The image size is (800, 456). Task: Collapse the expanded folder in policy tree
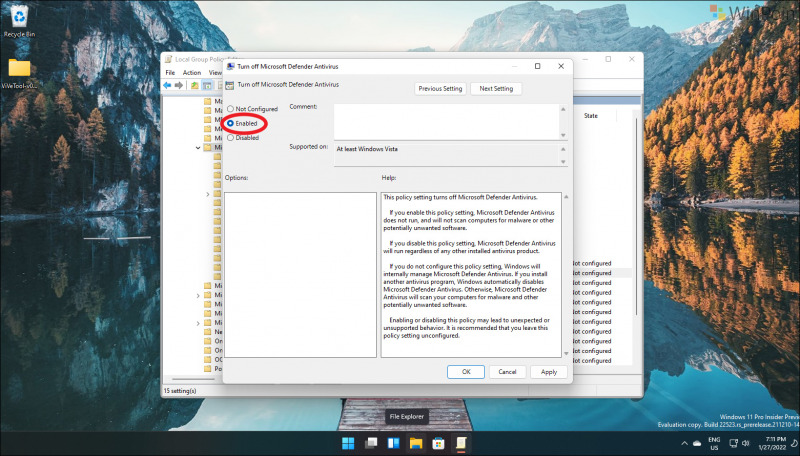click(198, 147)
